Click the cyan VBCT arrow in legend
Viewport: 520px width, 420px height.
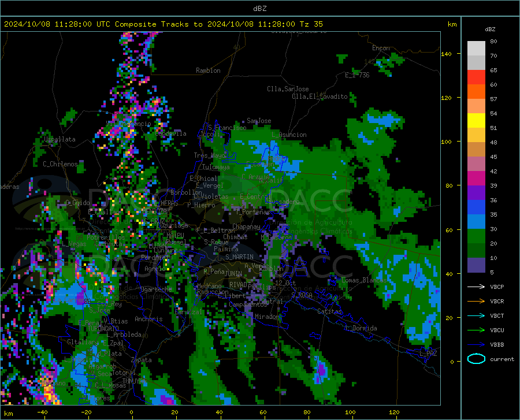pyautogui.click(x=476, y=315)
